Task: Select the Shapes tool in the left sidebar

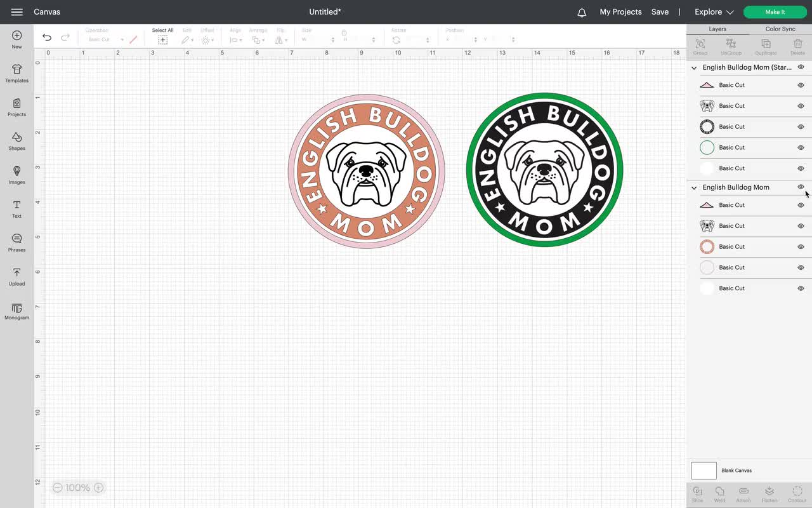Action: [16, 140]
